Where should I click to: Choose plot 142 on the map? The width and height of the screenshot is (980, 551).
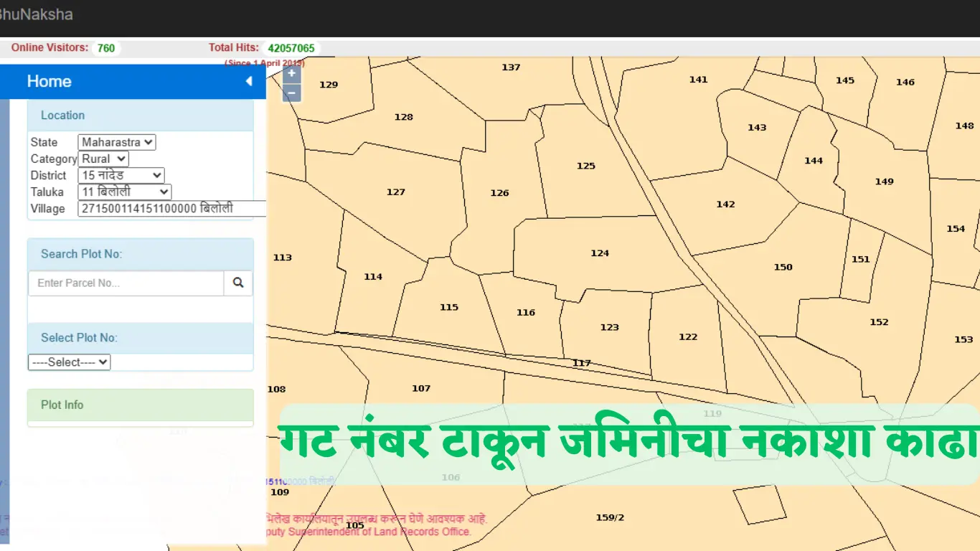tap(725, 204)
